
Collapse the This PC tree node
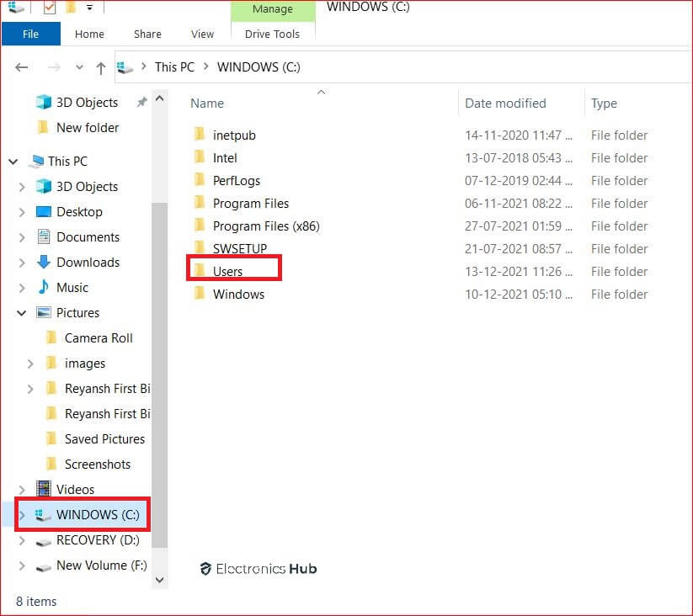click(13, 162)
